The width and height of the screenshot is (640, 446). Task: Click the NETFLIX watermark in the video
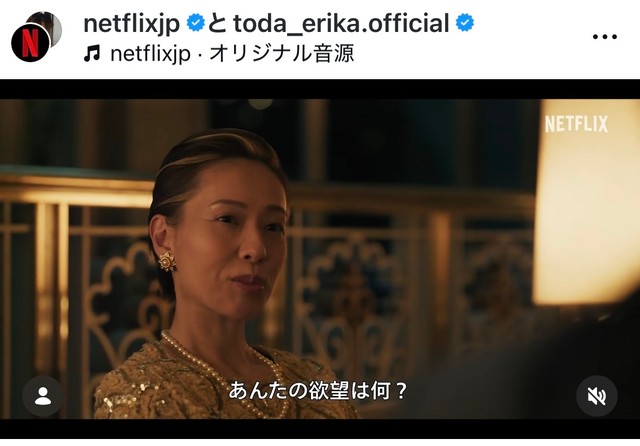(x=576, y=124)
